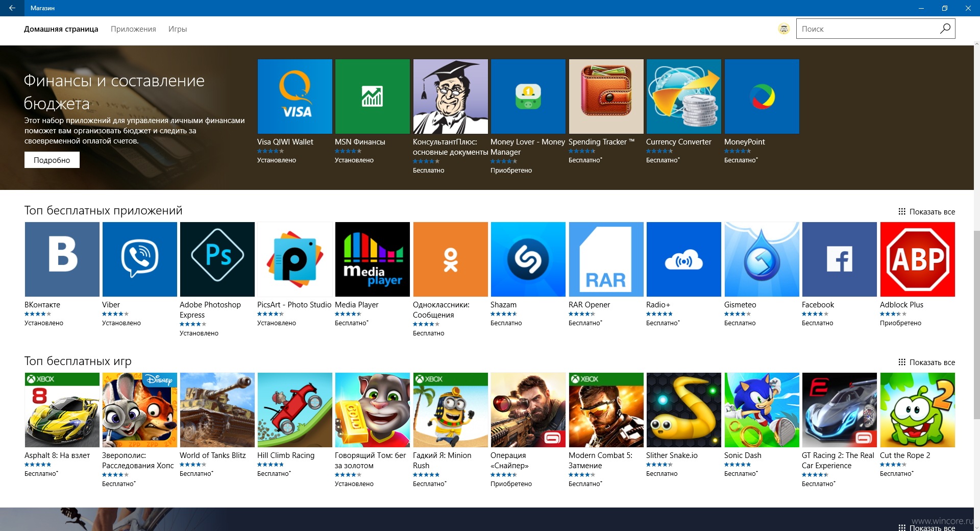Viewport: 980px width, 531px height.
Task: Open the Gismeteo app tile
Action: click(762, 259)
